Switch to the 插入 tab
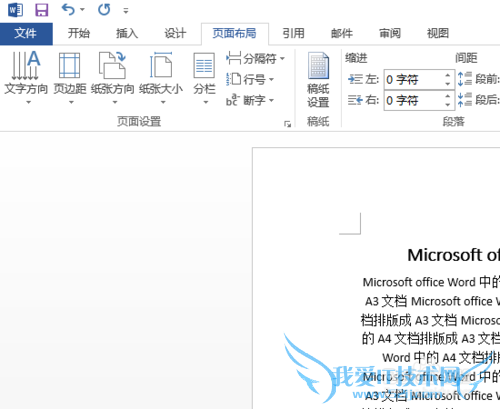This screenshot has height=409, width=500. (x=127, y=33)
